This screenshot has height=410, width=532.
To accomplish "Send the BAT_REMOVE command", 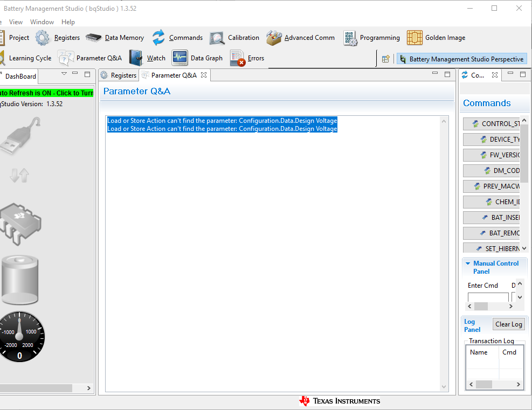I will [492, 233].
